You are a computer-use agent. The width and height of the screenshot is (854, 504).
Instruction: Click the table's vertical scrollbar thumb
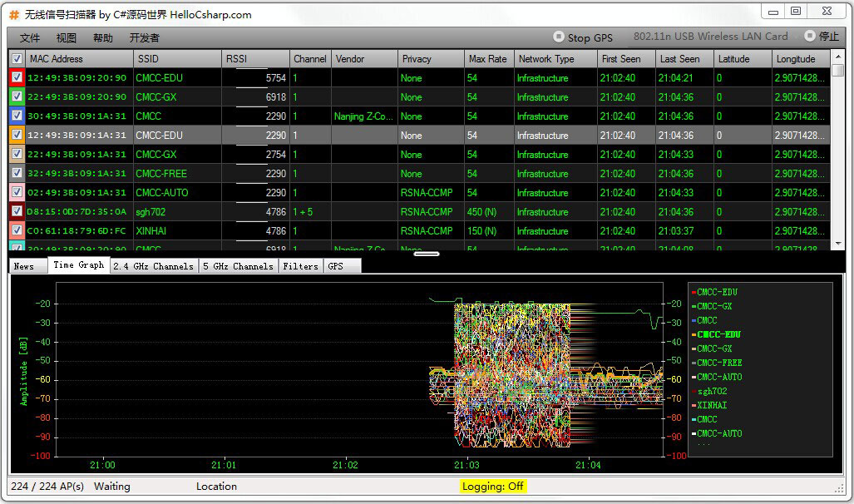(x=838, y=70)
